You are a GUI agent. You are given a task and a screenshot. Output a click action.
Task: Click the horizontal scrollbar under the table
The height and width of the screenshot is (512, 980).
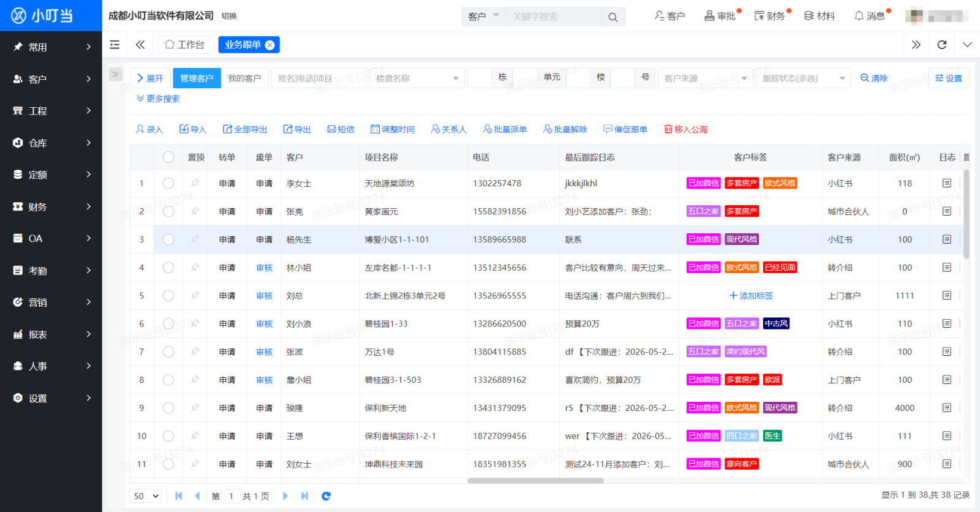[x=535, y=481]
